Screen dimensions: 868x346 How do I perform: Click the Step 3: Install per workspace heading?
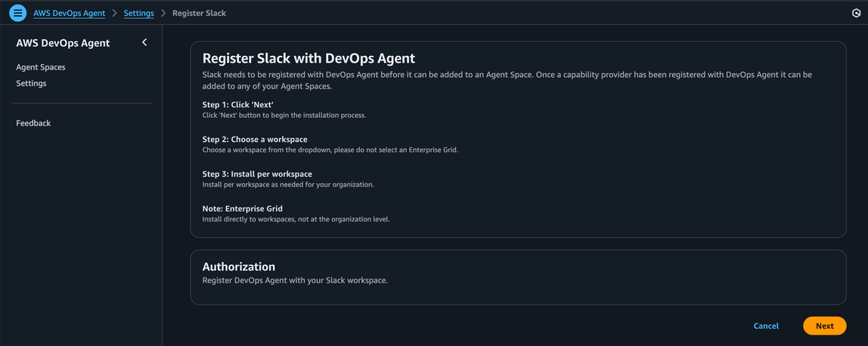[x=257, y=174]
